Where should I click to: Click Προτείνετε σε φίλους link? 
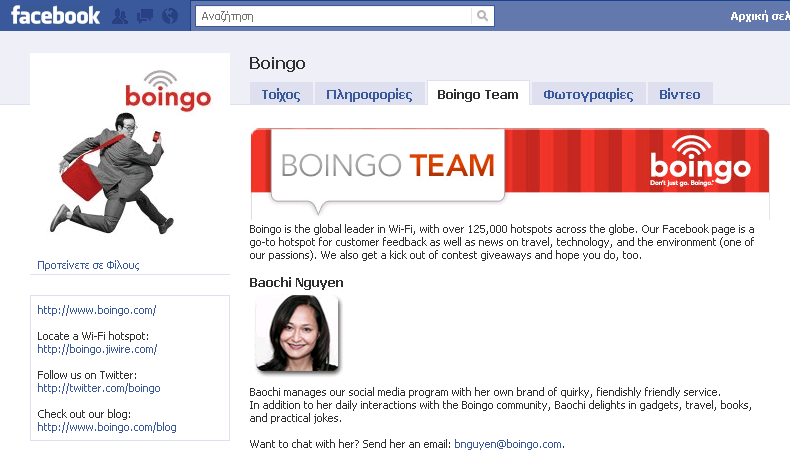88,265
